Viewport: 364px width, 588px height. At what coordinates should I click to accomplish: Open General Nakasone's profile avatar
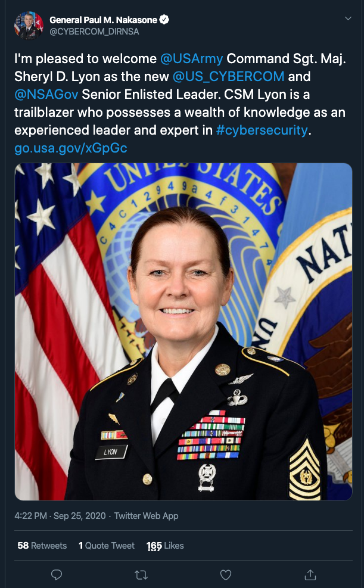pyautogui.click(x=29, y=26)
